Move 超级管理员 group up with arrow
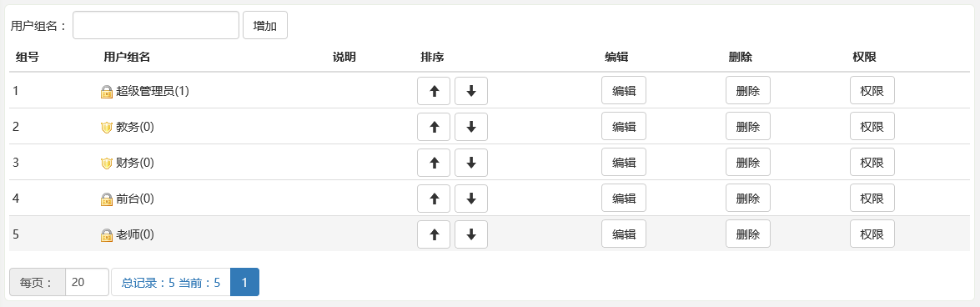Image resolution: width=980 pixels, height=307 pixels. (434, 91)
